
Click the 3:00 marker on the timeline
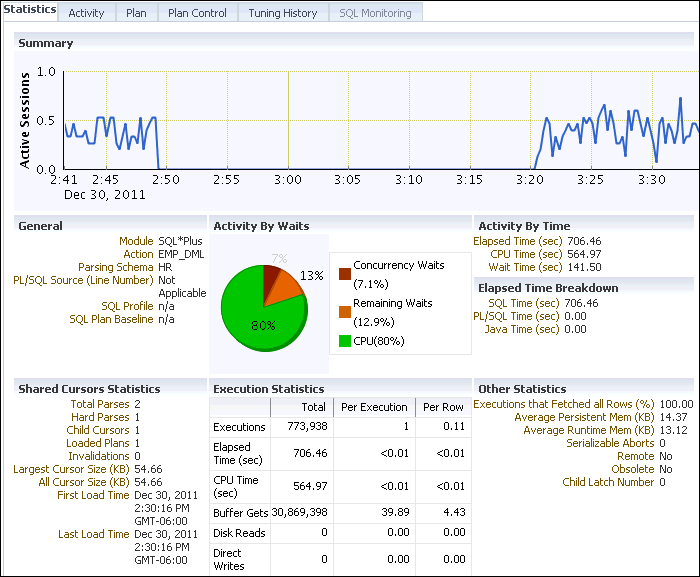coord(288,180)
